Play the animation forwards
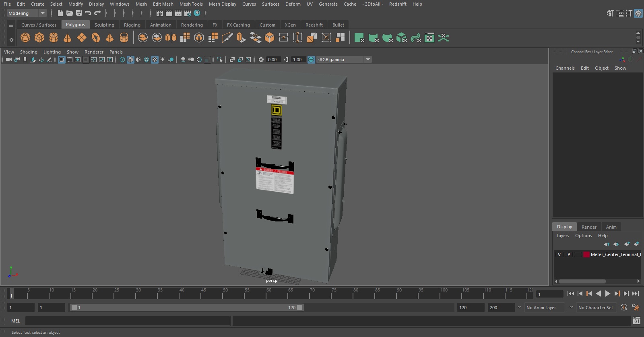Screen dimensions: 644x337 click(x=608, y=294)
